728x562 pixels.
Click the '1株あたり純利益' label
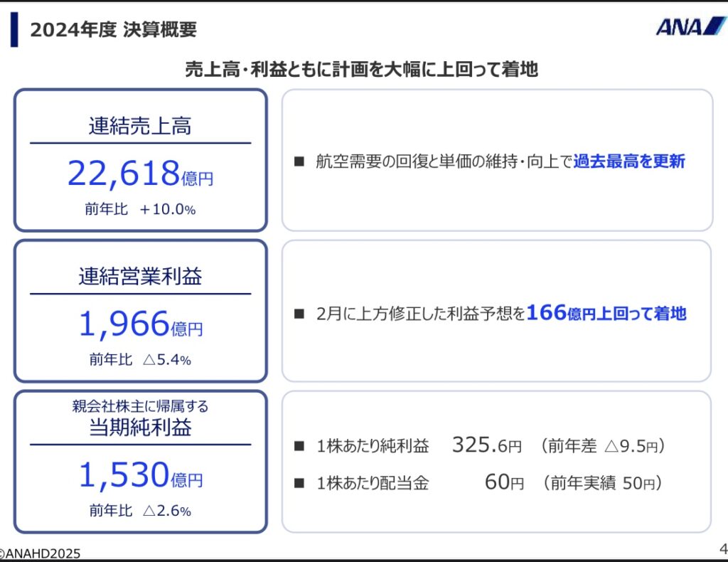[x=373, y=446]
